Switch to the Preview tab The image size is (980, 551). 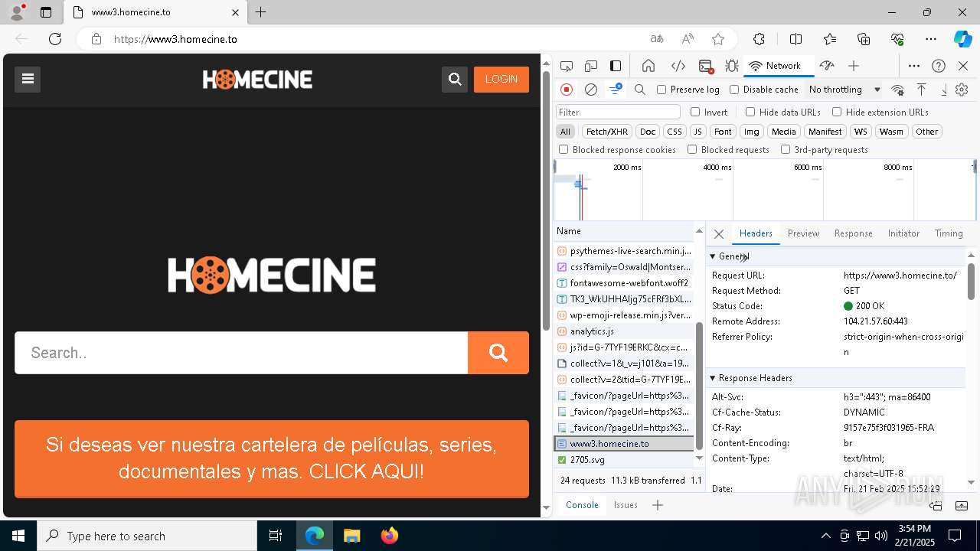[x=803, y=233]
